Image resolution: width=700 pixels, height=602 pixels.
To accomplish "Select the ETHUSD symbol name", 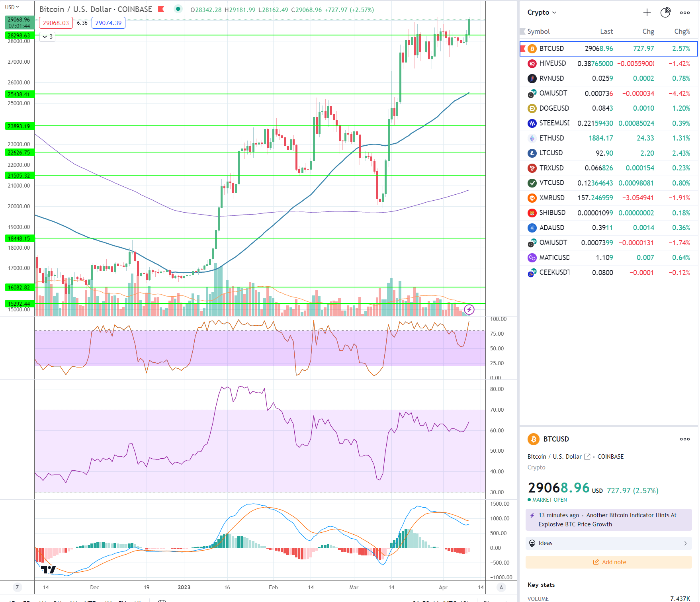I will [551, 138].
